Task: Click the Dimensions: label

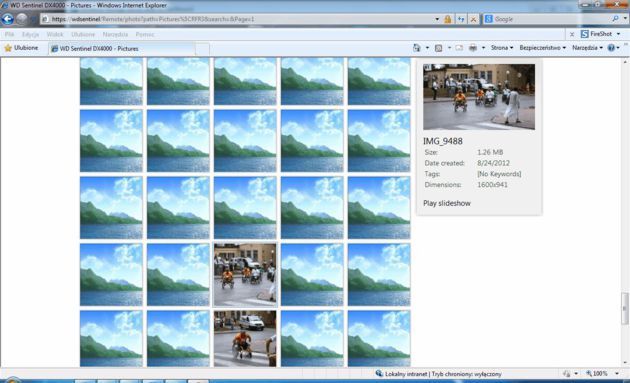Action: [443, 185]
